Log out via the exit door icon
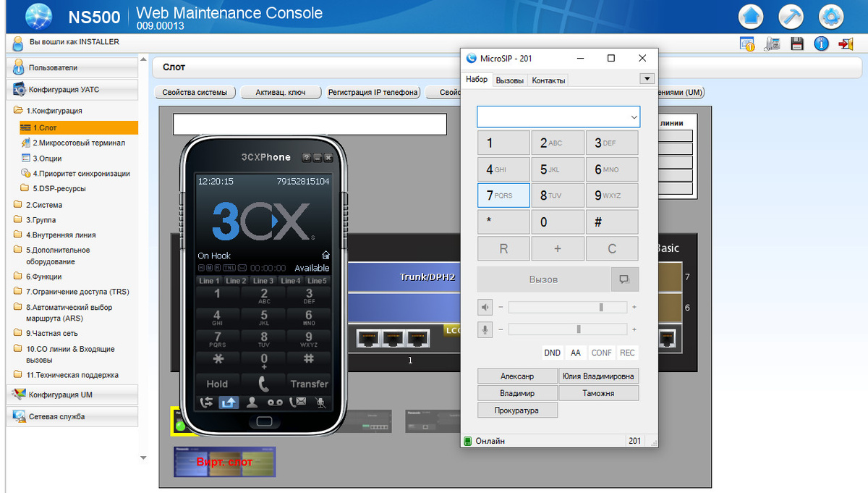This screenshot has width=868, height=493. [846, 43]
